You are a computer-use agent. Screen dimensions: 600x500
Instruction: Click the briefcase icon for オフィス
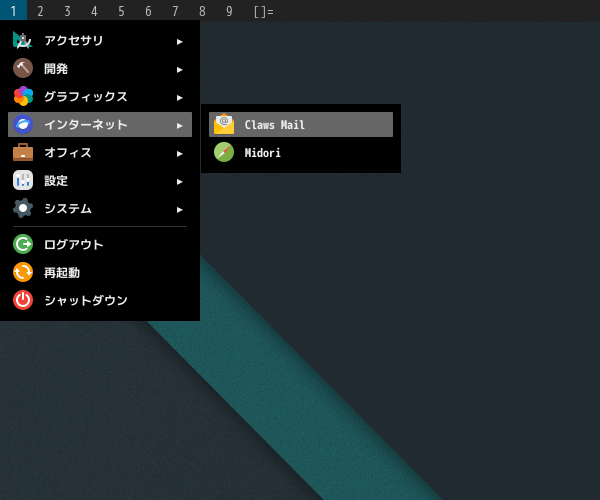click(23, 152)
